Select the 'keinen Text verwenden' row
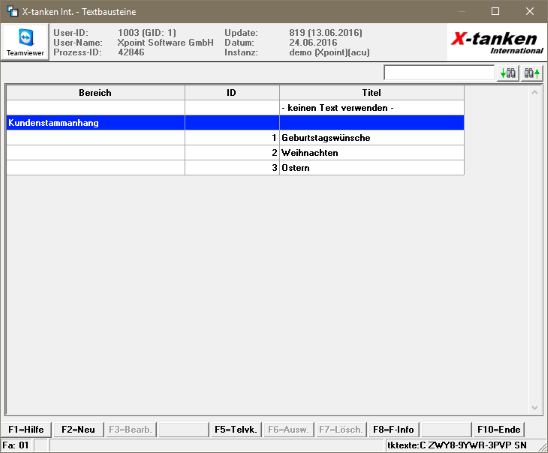Screen dimensions: 548x453 click(236, 108)
